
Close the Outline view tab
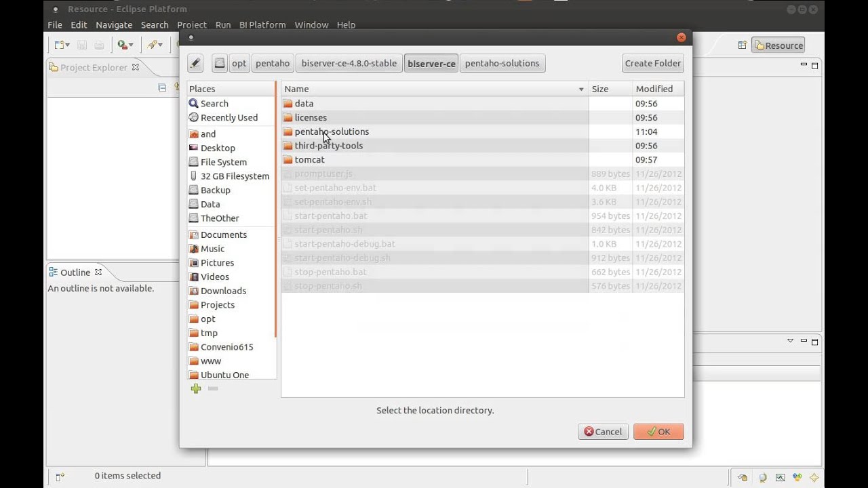coord(98,272)
